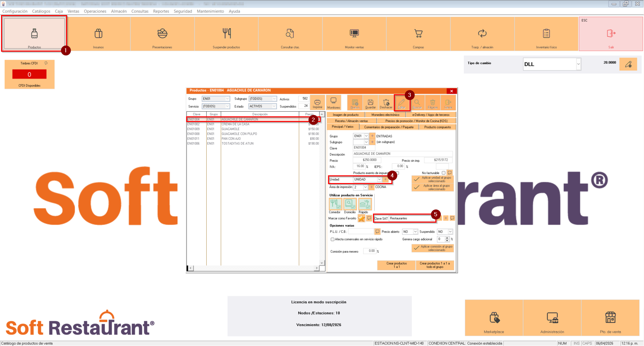Viewport: 644px width, 346px height.
Task: Expand the Servicio filter dropdown
Action: pyautogui.click(x=227, y=106)
